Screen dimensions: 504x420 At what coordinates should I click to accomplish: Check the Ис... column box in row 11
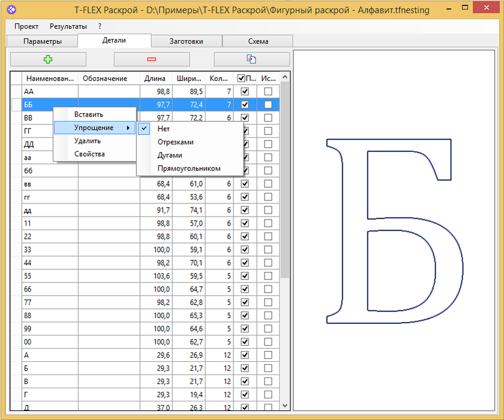point(268,223)
